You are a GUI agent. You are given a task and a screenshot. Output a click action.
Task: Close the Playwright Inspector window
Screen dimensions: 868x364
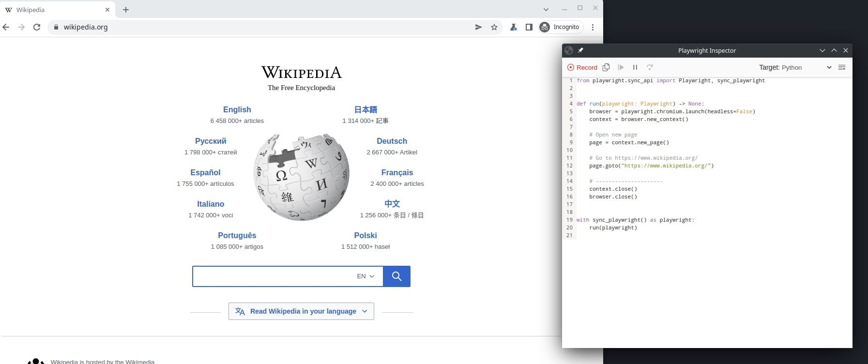[x=846, y=50]
